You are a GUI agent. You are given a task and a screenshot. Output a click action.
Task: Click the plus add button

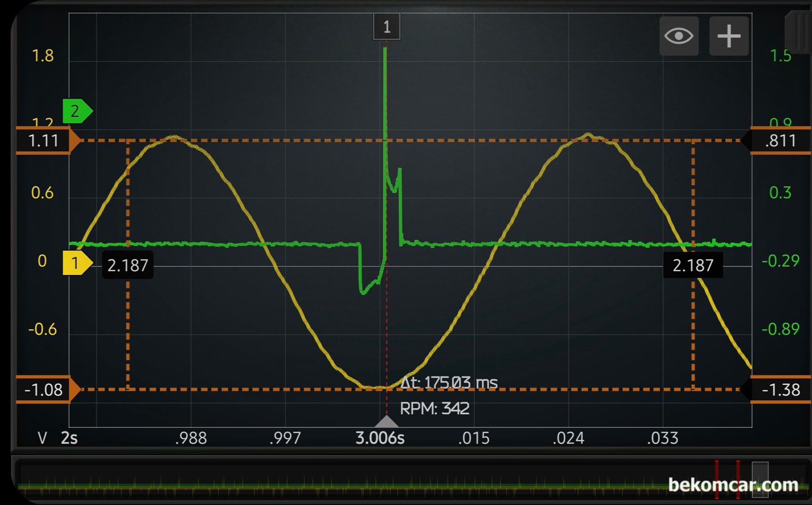729,36
